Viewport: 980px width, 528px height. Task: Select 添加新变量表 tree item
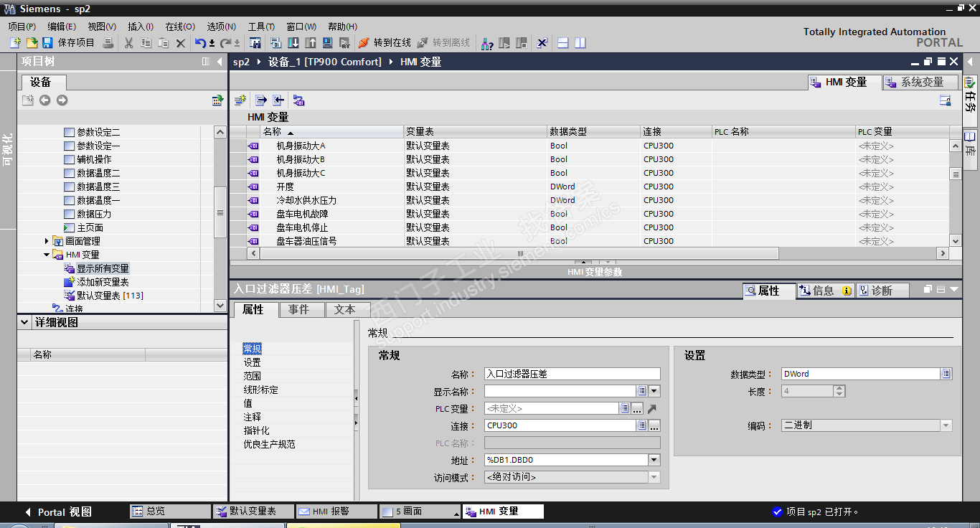(x=103, y=282)
